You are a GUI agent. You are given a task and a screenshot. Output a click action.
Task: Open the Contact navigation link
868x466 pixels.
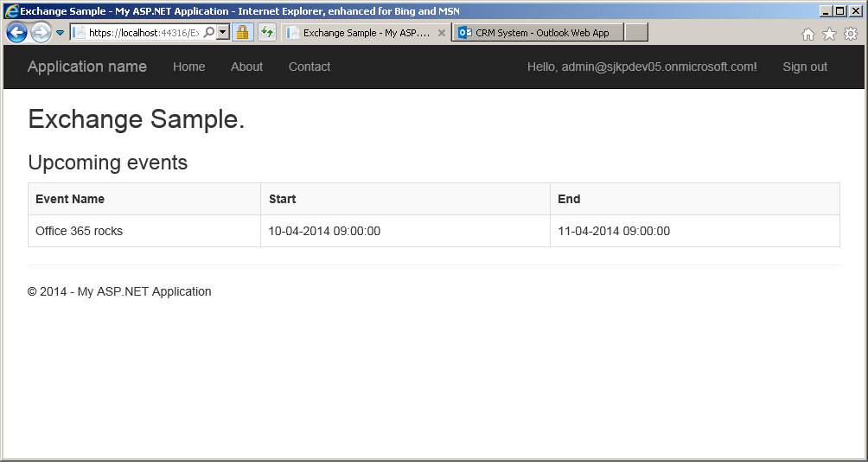[x=310, y=67]
